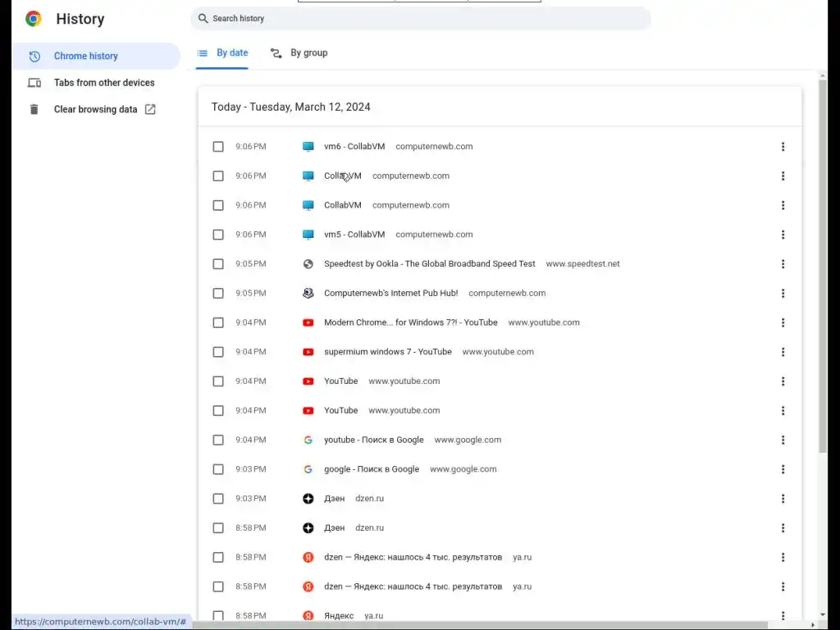The height and width of the screenshot is (630, 840).
Task: Click the vm6 - CollabVM favicon
Action: [x=308, y=147]
